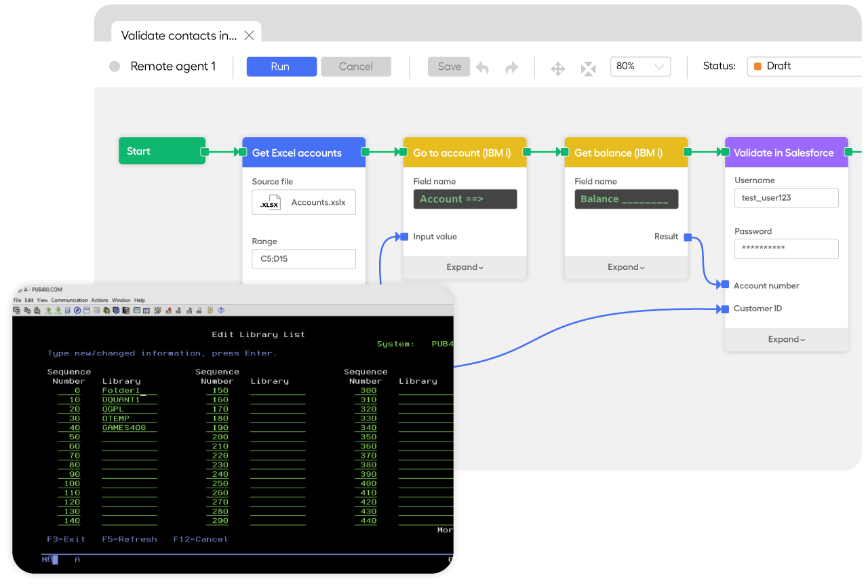Image resolution: width=868 pixels, height=588 pixels.
Task: Click the blue Run button
Action: 281,66
